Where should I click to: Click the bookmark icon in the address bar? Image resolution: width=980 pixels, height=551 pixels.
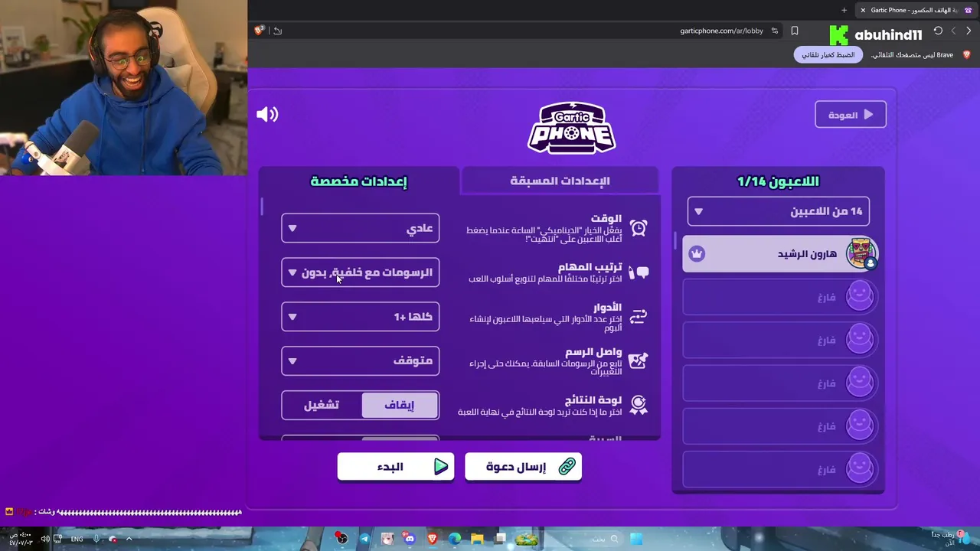tap(795, 31)
